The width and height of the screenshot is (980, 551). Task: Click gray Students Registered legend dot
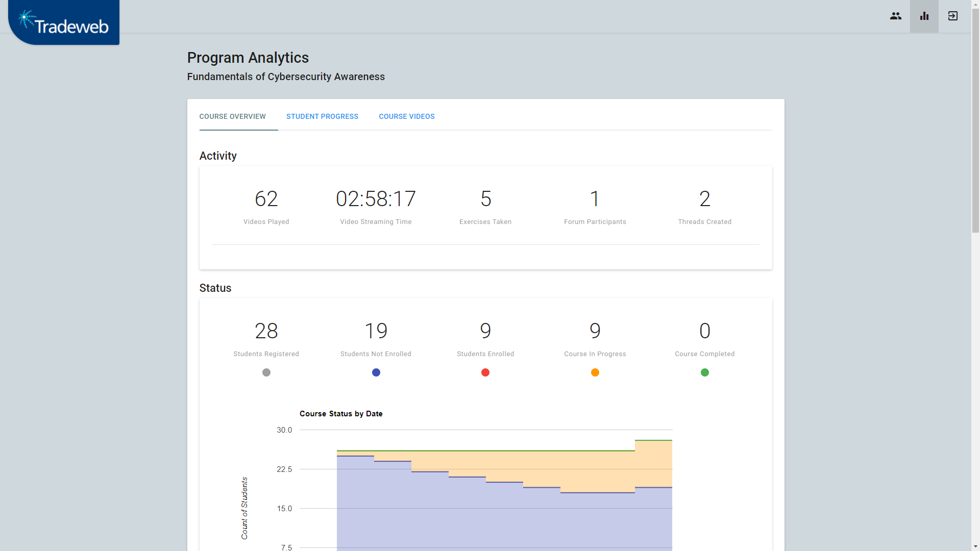[266, 372]
